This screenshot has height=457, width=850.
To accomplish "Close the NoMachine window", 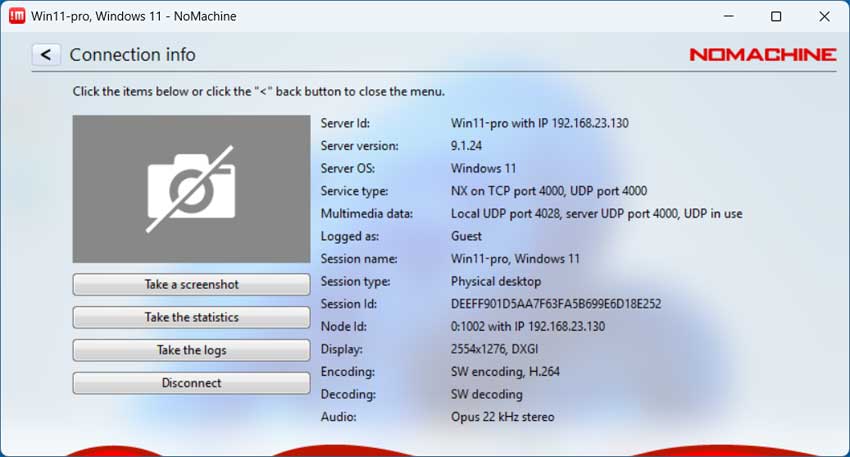I will (x=824, y=16).
